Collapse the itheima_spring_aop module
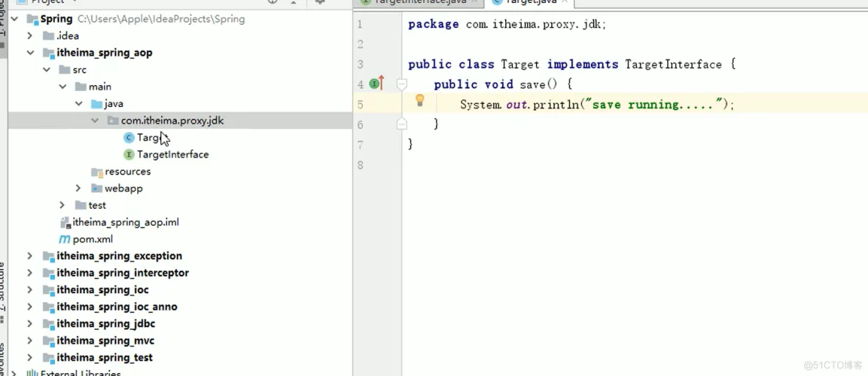The height and width of the screenshot is (376, 868). coord(30,54)
